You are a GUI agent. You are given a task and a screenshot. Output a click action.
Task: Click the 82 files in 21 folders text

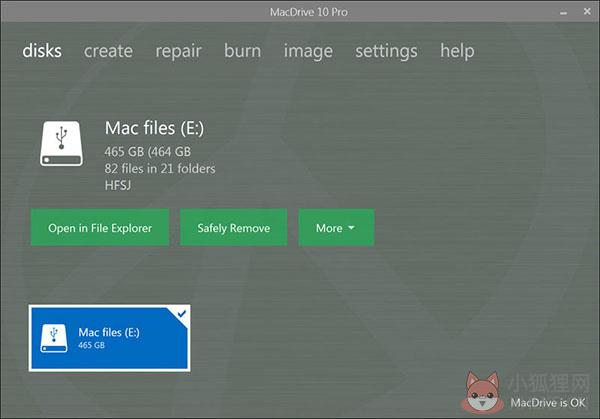(x=160, y=169)
